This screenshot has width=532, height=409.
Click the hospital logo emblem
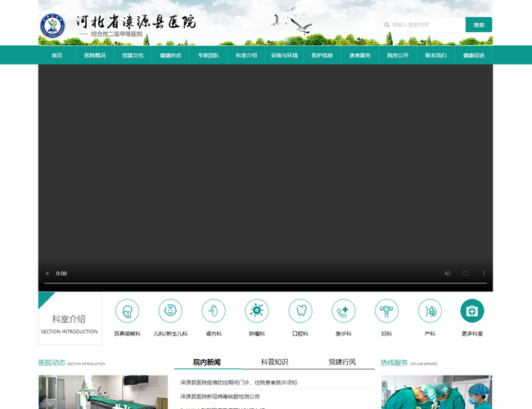pyautogui.click(x=55, y=25)
